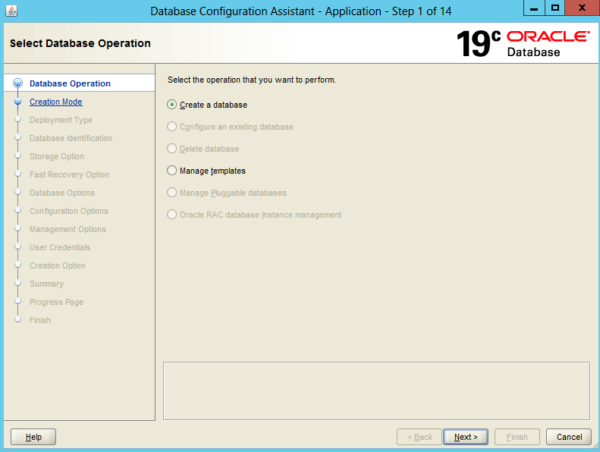Image resolution: width=600 pixels, height=452 pixels.
Task: Click the Oracle 19c Database logo
Action: point(523,44)
